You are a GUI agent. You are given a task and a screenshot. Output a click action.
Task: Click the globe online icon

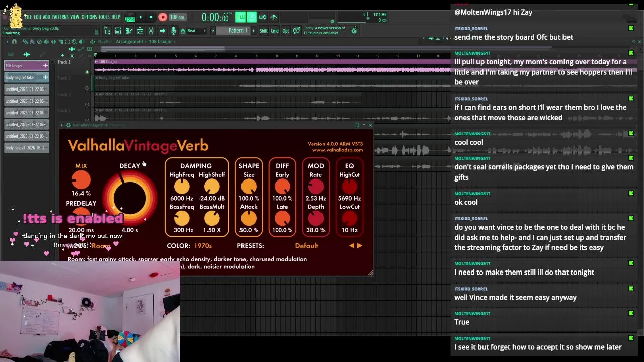tap(355, 30)
